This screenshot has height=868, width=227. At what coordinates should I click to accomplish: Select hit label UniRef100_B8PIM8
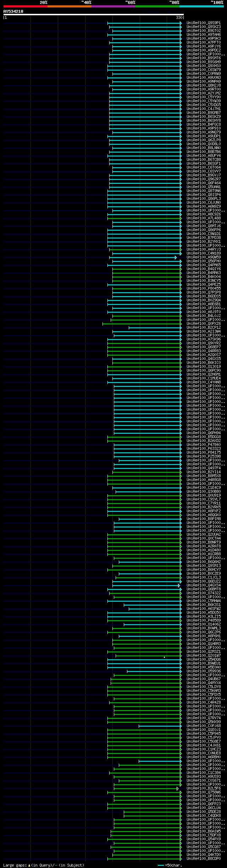coord(204,519)
